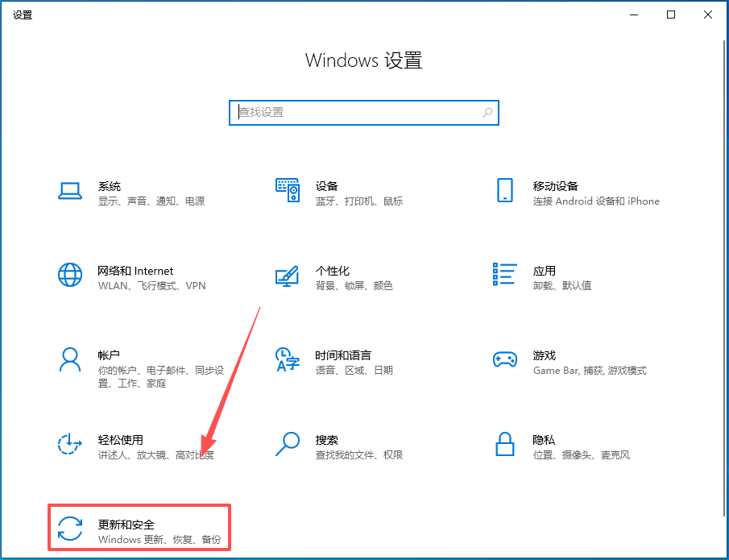Click text Game Bar, 捕获, 游戏模式
729x560 pixels.
[x=590, y=370]
